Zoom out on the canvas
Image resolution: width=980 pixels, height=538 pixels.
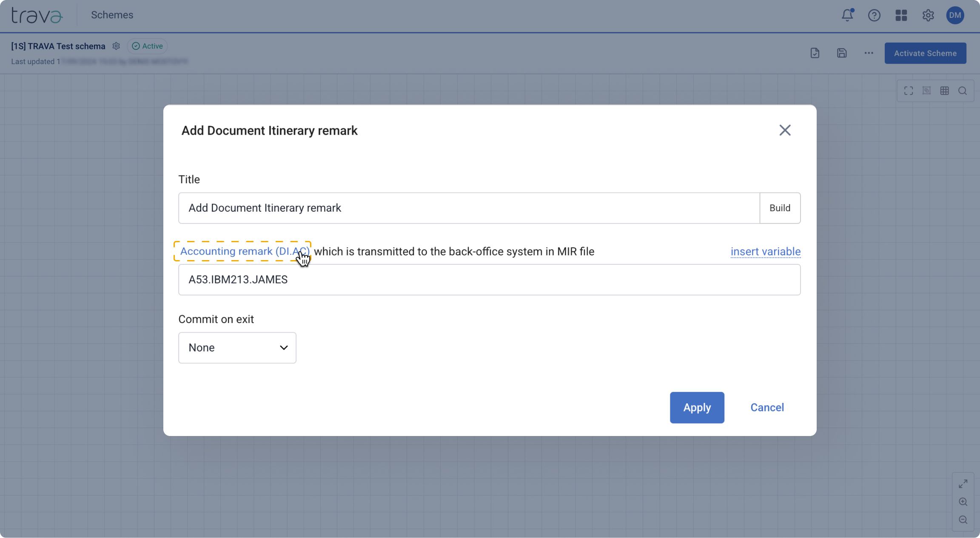coord(963,520)
